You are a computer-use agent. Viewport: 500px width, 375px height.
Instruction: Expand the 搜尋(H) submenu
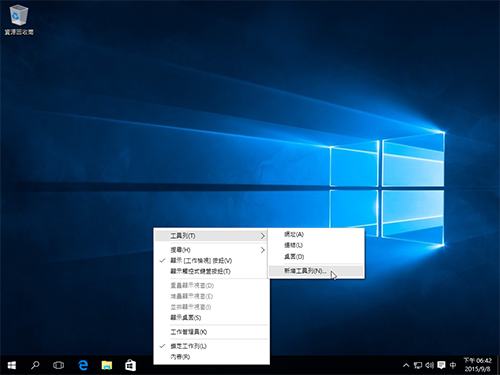[211, 250]
